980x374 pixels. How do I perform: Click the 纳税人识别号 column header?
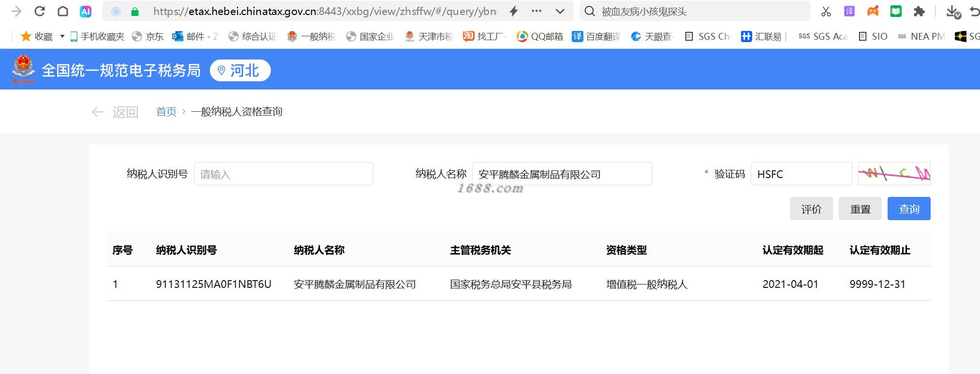186,250
